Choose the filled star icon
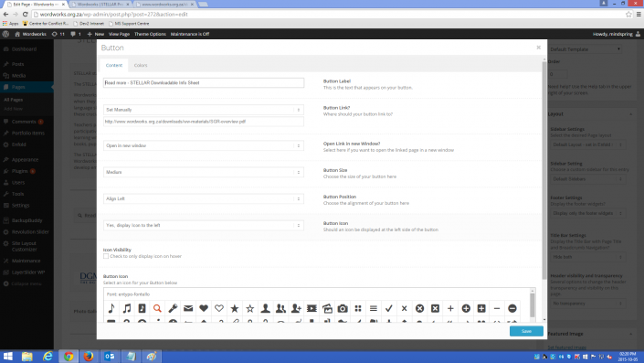 235,308
